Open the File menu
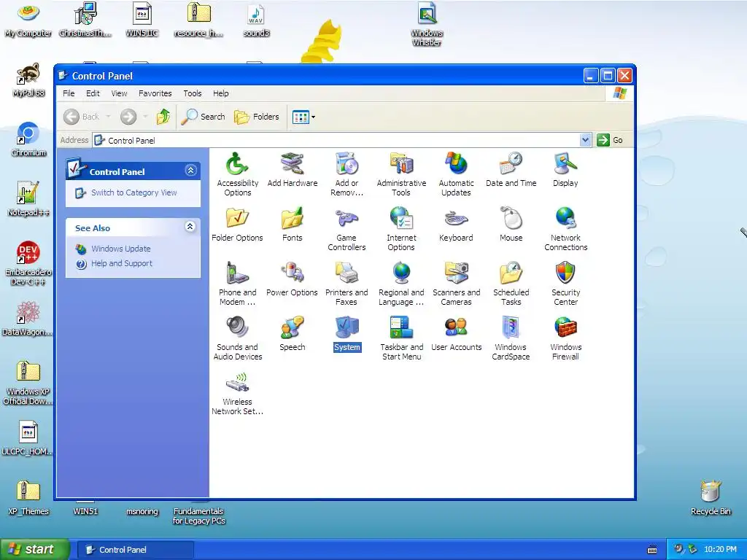This screenshot has width=747, height=560. 69,93
